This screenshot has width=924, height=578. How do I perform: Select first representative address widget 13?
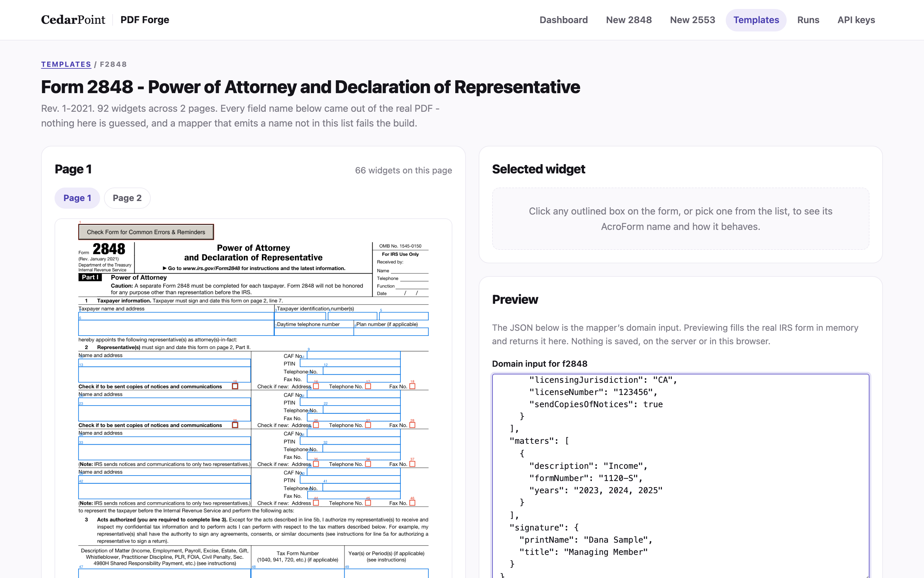165,375
